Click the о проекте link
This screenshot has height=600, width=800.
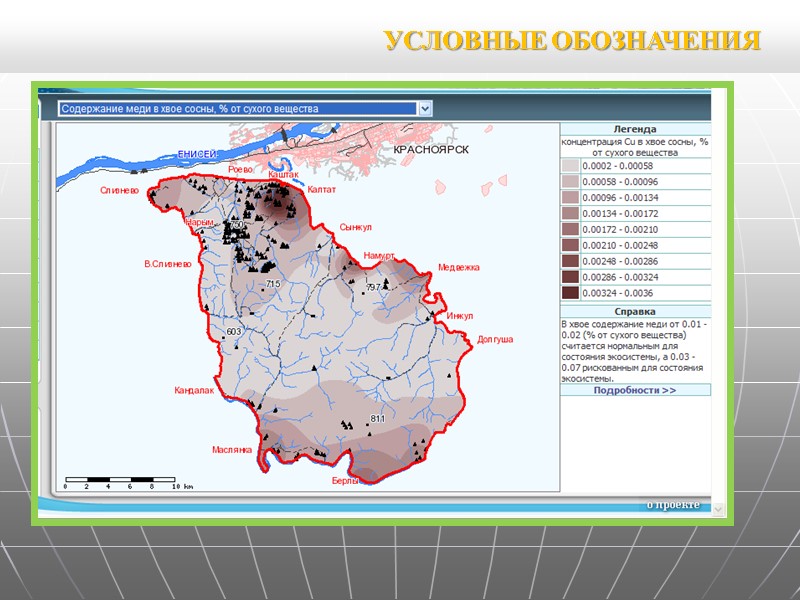(x=674, y=505)
